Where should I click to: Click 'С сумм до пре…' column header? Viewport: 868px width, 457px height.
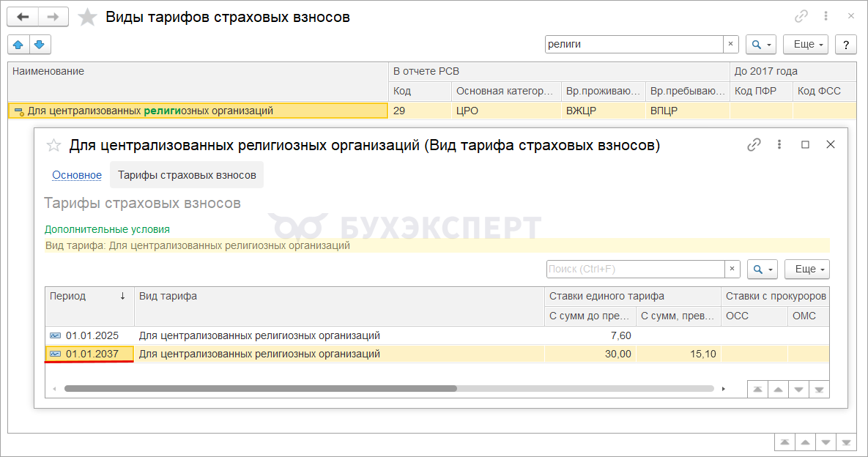[x=590, y=316]
